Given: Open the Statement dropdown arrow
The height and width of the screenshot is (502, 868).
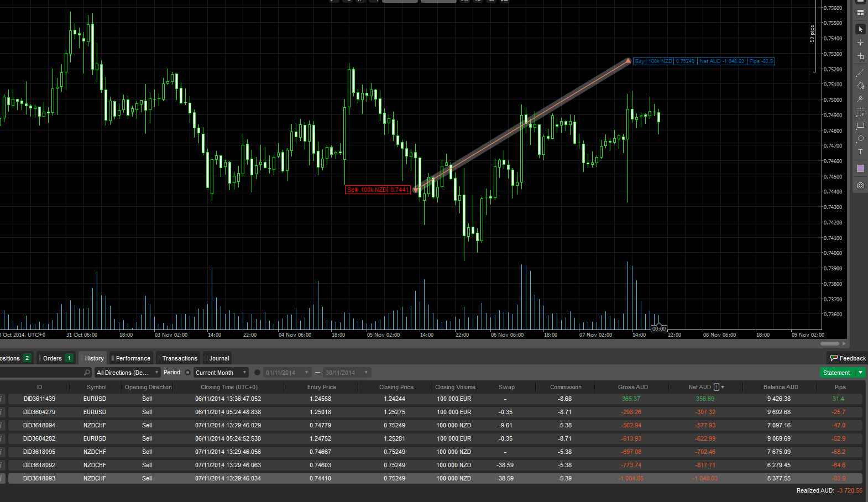Looking at the screenshot, I should (x=860, y=373).
